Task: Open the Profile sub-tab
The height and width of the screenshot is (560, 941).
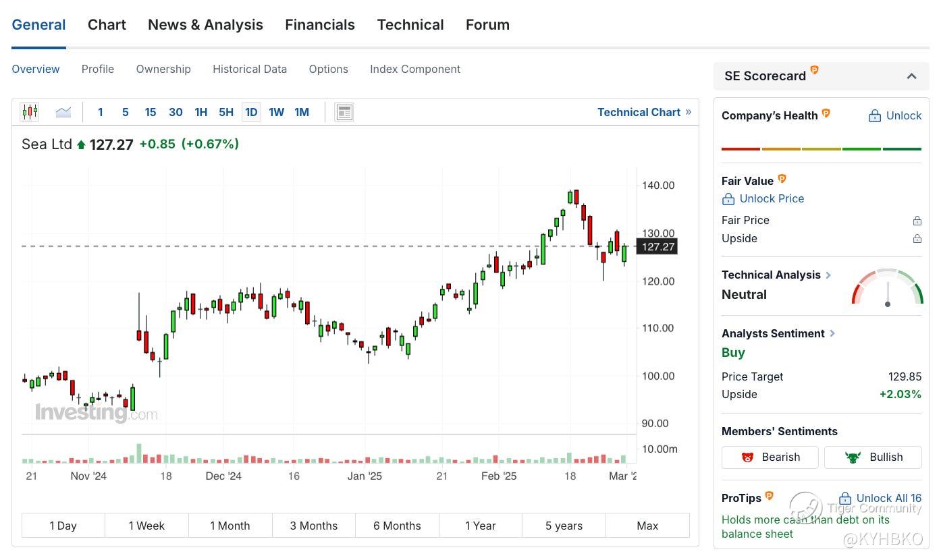Action: pos(98,69)
